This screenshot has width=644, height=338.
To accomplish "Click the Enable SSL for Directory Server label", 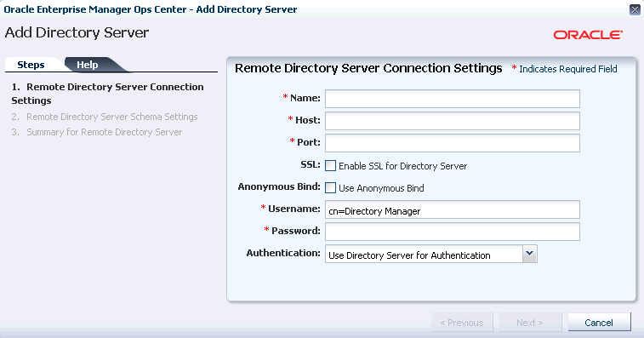I will [x=403, y=166].
